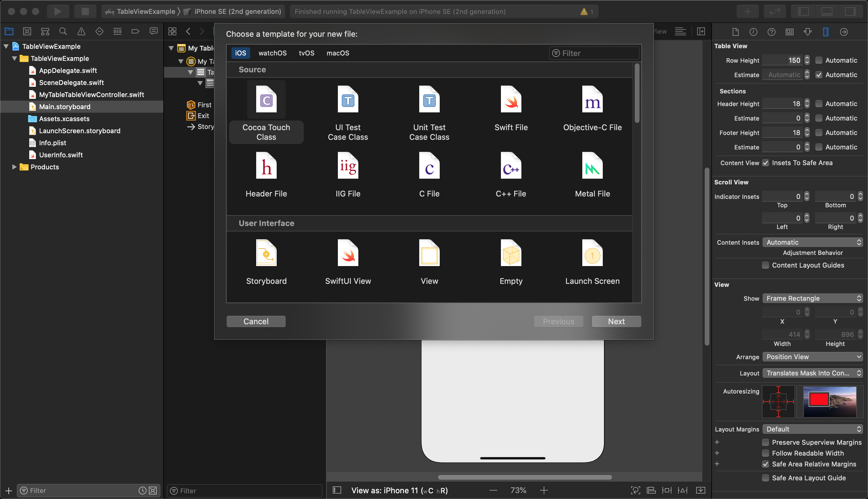Switch to the watchOS platform tab

[x=272, y=53]
